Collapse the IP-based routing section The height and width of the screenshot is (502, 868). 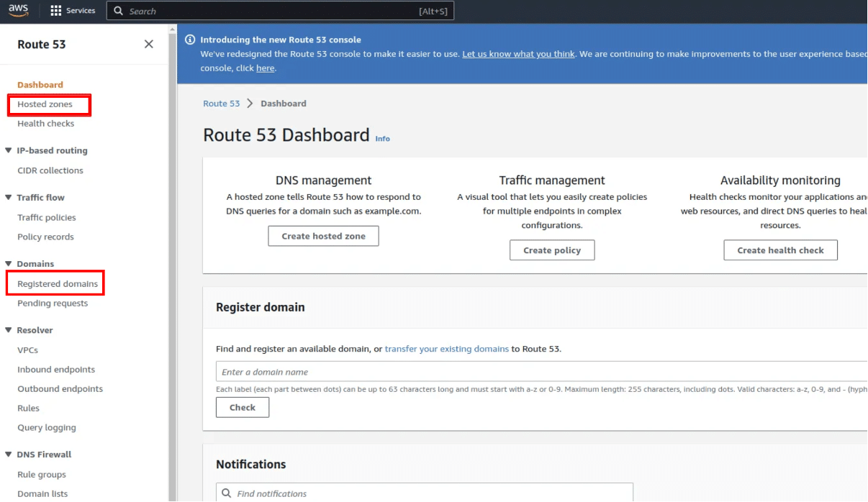[x=9, y=150]
